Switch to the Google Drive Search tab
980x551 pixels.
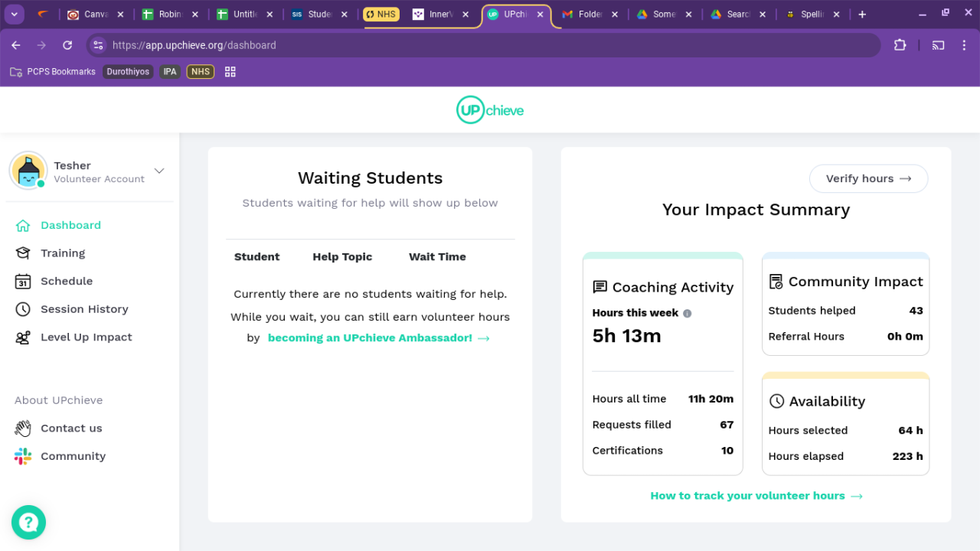click(738, 15)
